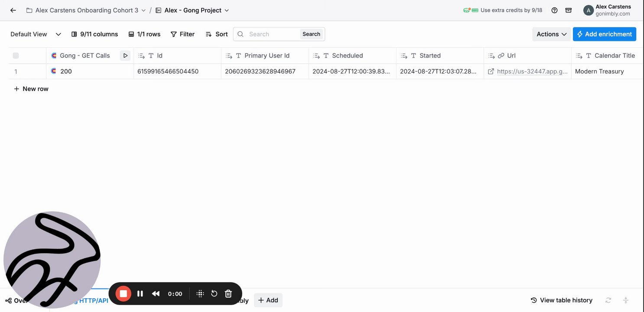644x312 pixels.
Task: Click the Alex Carstens avatar circle
Action: point(588,10)
